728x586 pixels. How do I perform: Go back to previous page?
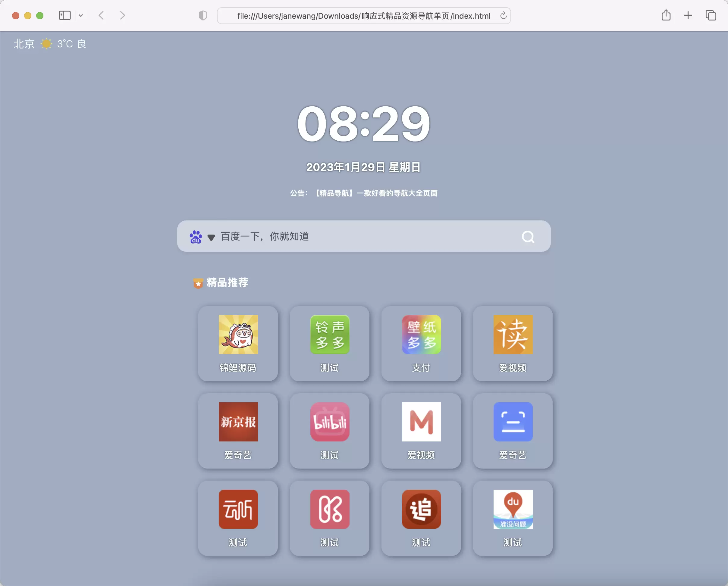(101, 15)
